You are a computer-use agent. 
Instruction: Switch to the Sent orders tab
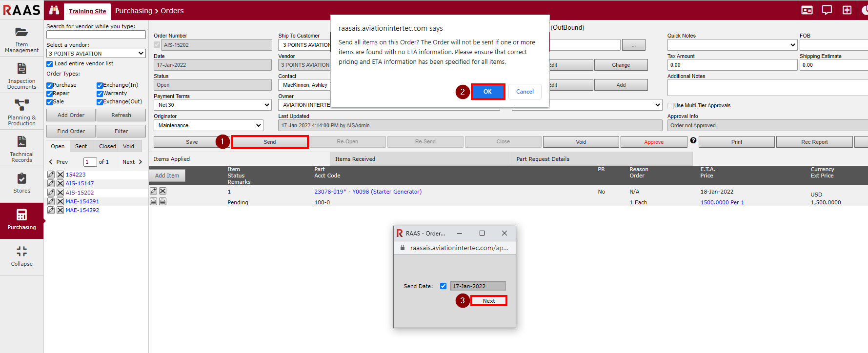(81, 146)
